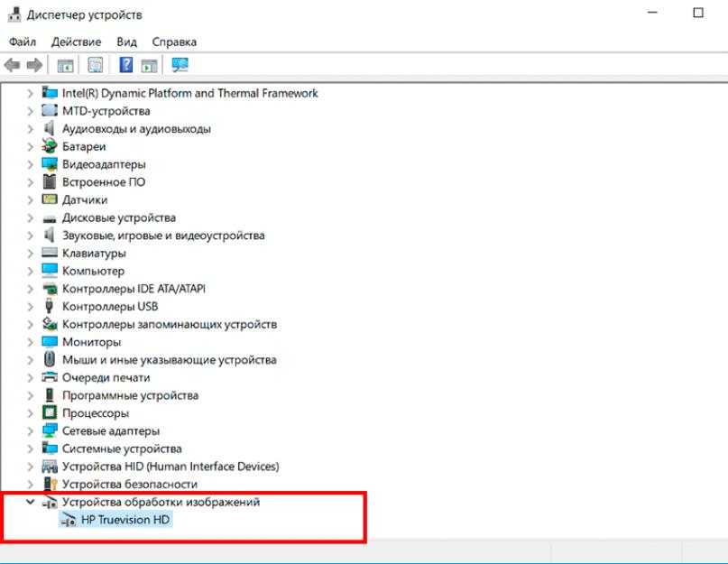The image size is (728, 564).
Task: Select the Компьютер label
Action: 93,271
